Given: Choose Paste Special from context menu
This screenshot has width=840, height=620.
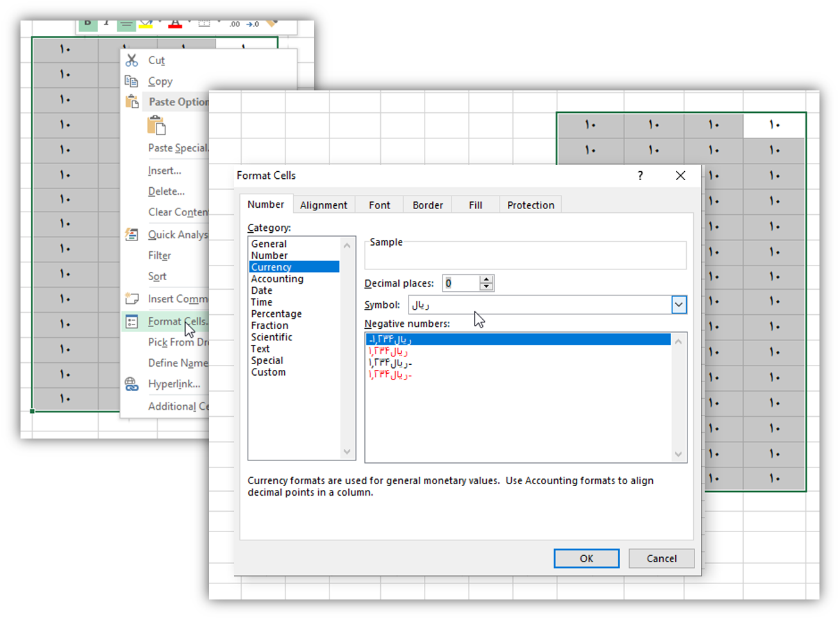Looking at the screenshot, I should click(178, 148).
